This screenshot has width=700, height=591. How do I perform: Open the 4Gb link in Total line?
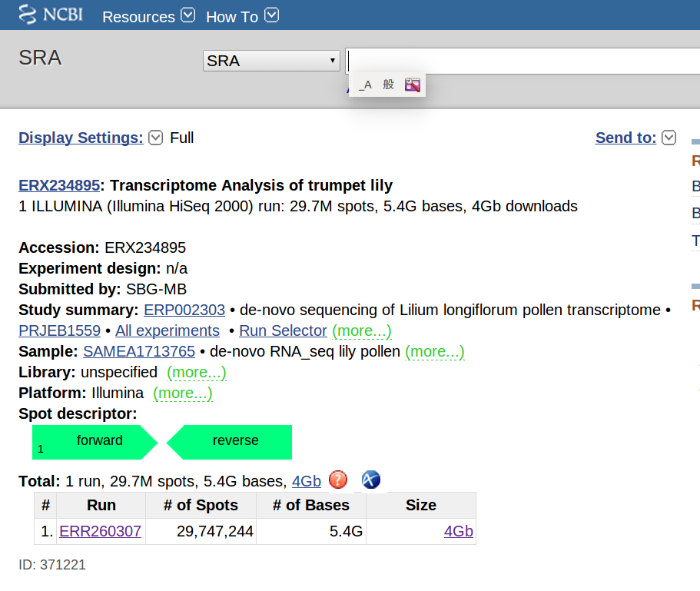point(307,481)
